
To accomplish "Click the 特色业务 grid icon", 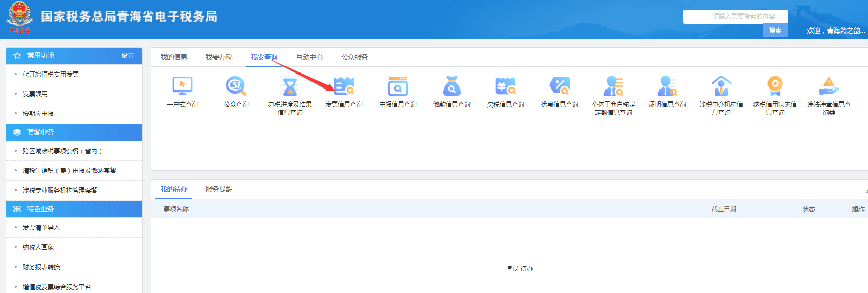I will (17, 209).
